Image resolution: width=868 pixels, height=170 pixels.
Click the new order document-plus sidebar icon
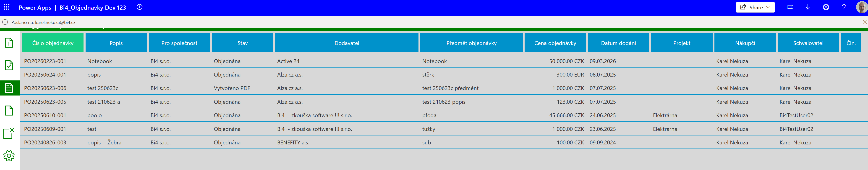[9, 43]
